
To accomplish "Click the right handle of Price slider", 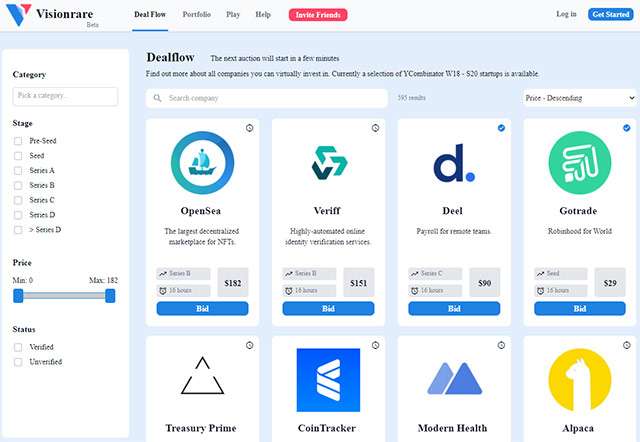I will pos(110,295).
